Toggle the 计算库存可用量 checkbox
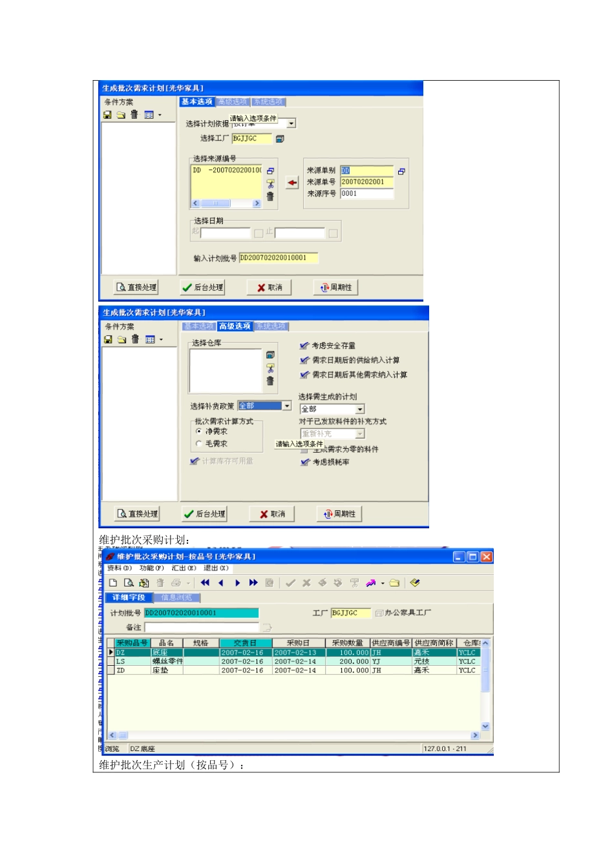The height and width of the screenshot is (868, 614). pyautogui.click(x=194, y=461)
